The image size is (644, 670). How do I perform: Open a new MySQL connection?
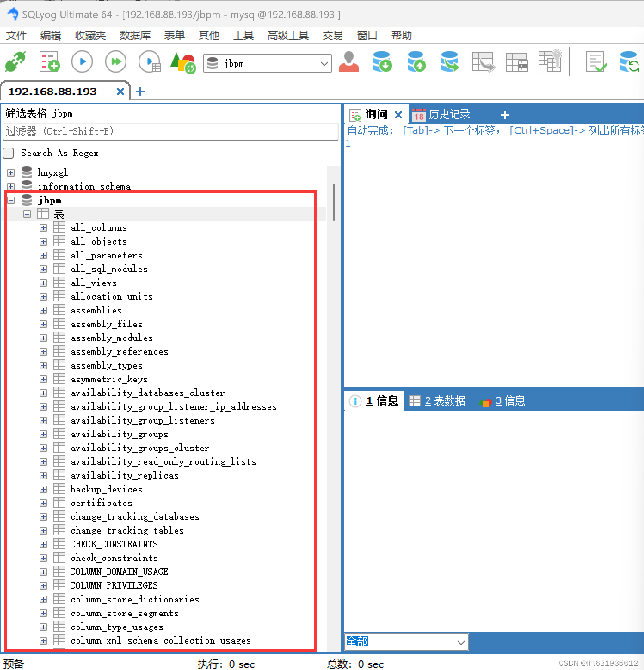pyautogui.click(x=16, y=61)
